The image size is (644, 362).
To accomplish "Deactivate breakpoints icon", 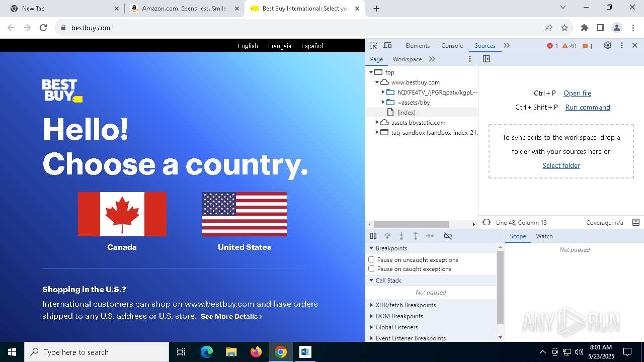I will (x=448, y=236).
